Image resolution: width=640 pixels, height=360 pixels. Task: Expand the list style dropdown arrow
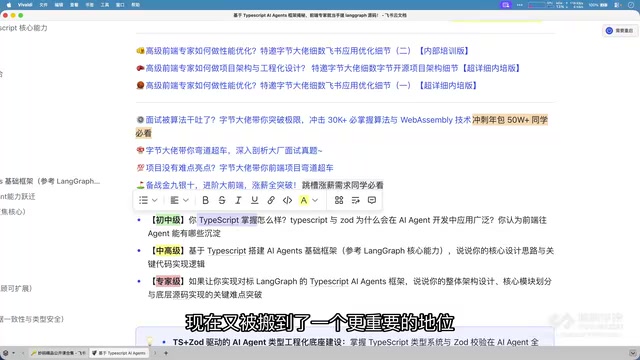(155, 200)
